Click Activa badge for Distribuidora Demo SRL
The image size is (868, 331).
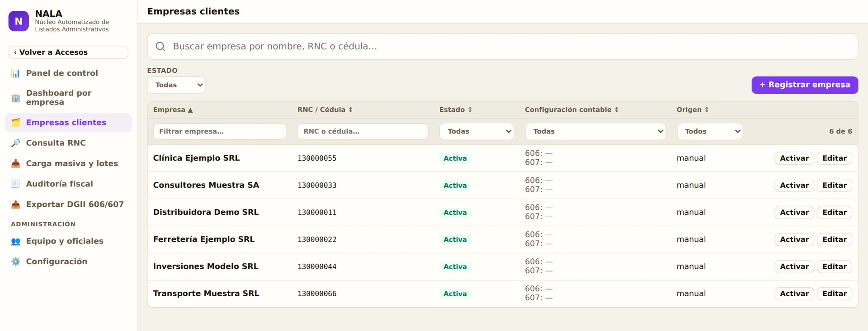point(455,213)
